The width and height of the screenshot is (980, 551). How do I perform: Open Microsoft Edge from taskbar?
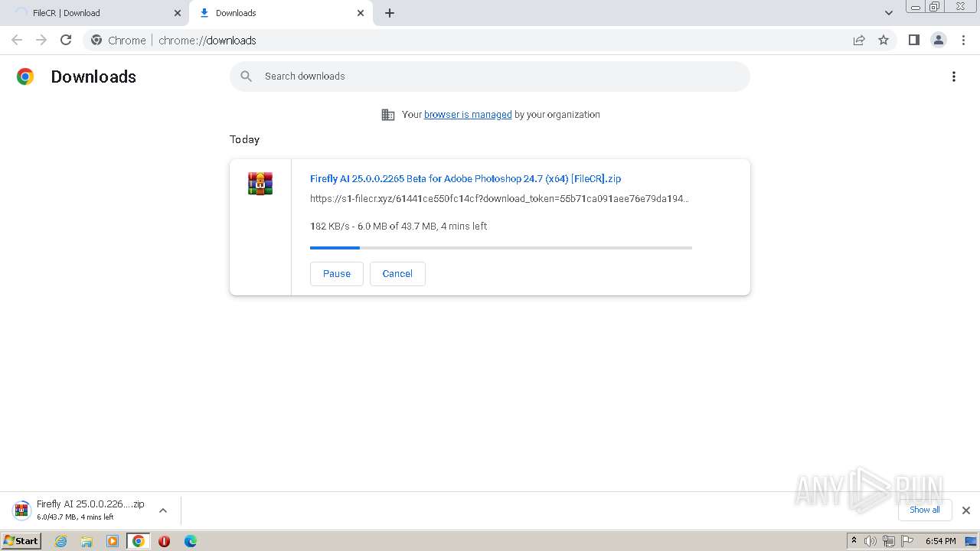click(191, 541)
